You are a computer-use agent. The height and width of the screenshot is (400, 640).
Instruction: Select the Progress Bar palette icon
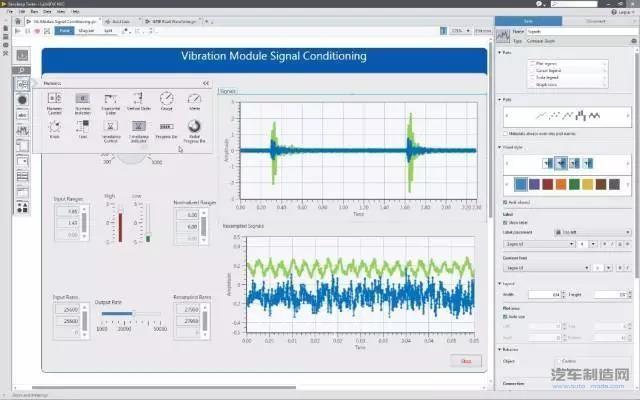coord(166,127)
